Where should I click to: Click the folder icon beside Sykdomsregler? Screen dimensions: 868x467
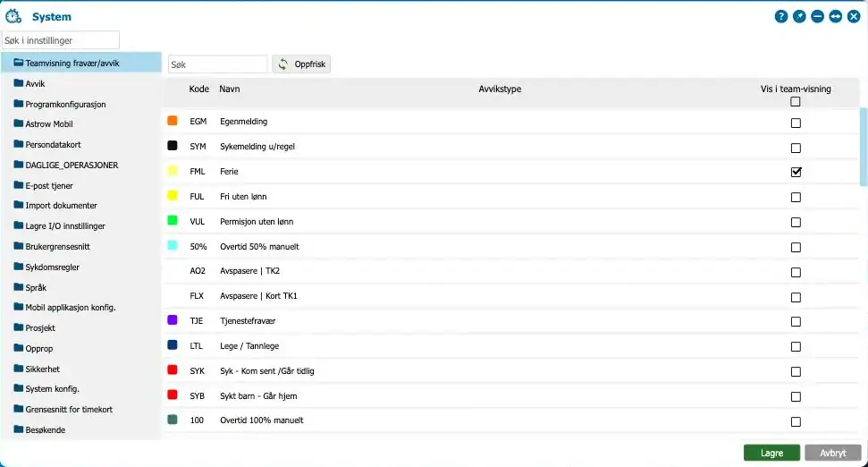19,267
